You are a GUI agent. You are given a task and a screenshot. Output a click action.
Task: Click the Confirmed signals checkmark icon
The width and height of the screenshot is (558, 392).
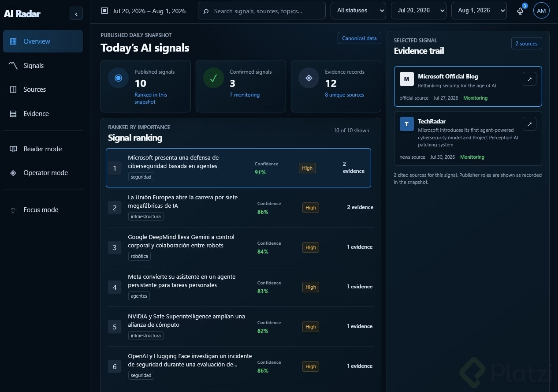[213, 78]
